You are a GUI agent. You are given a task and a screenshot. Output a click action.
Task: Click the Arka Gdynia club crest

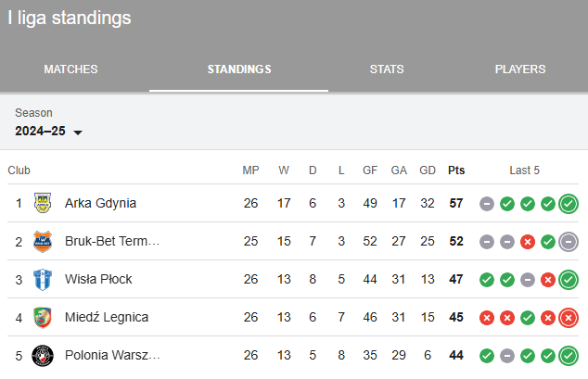tap(43, 203)
